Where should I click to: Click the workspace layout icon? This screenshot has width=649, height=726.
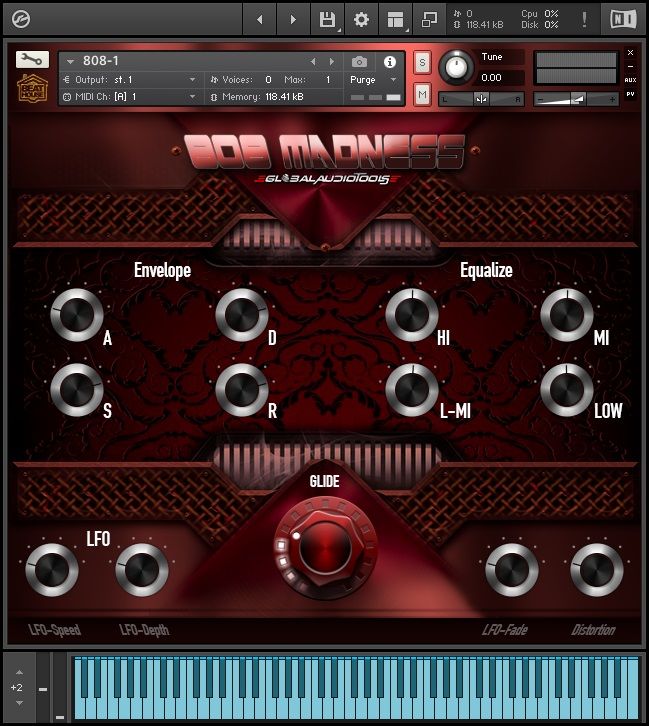click(396, 19)
